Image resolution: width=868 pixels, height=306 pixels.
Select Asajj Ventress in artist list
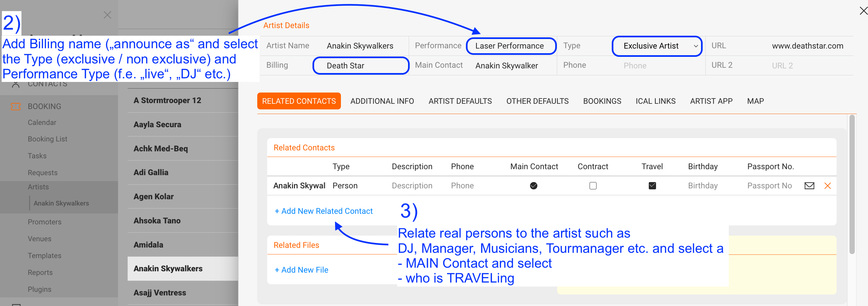(x=183, y=292)
